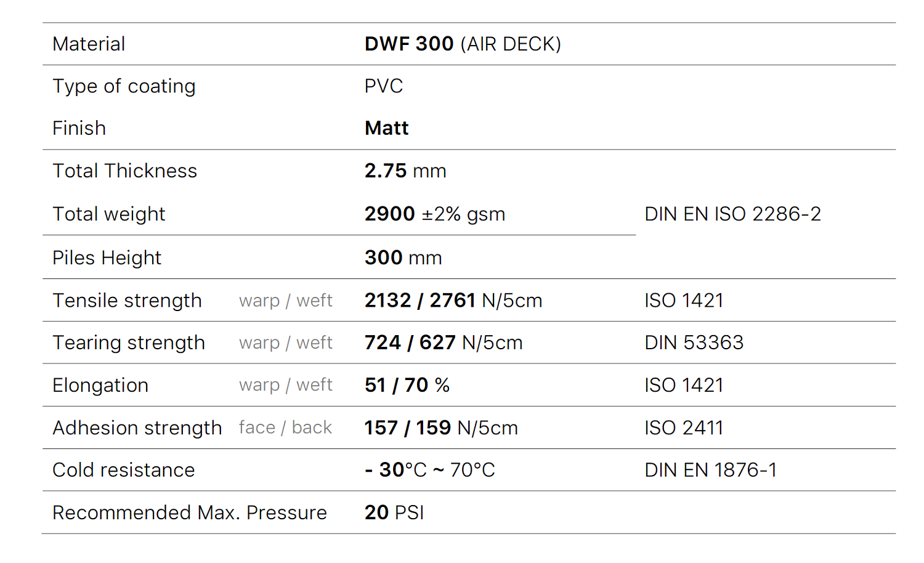Select the 2.75 mm thickness value
The height and width of the screenshot is (563, 924).
pyautogui.click(x=405, y=171)
